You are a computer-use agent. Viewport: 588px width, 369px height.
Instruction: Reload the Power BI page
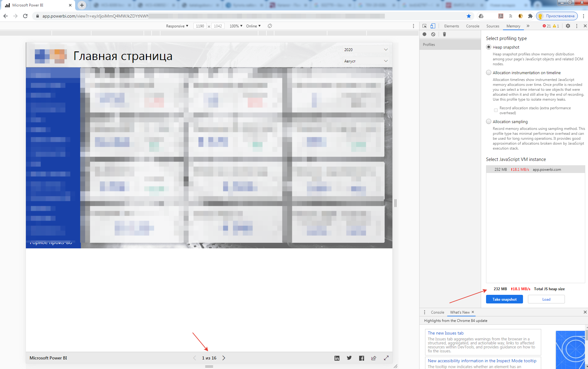point(25,16)
